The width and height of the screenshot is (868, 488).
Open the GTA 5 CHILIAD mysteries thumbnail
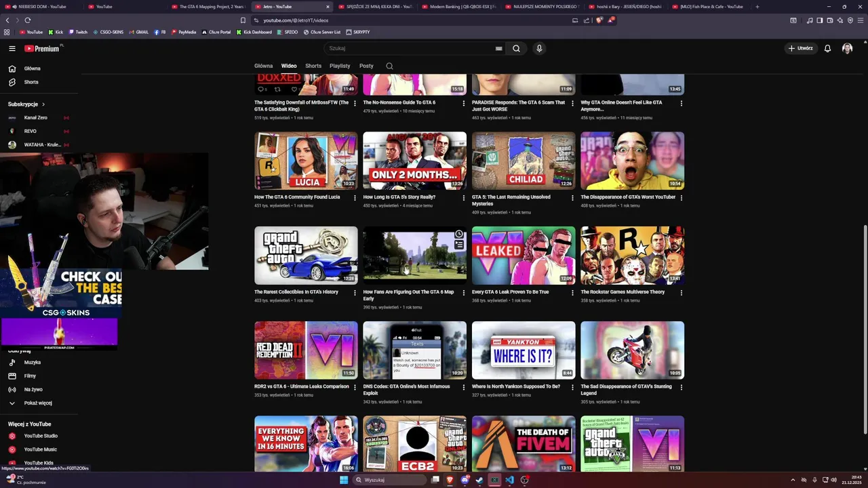pos(524,161)
